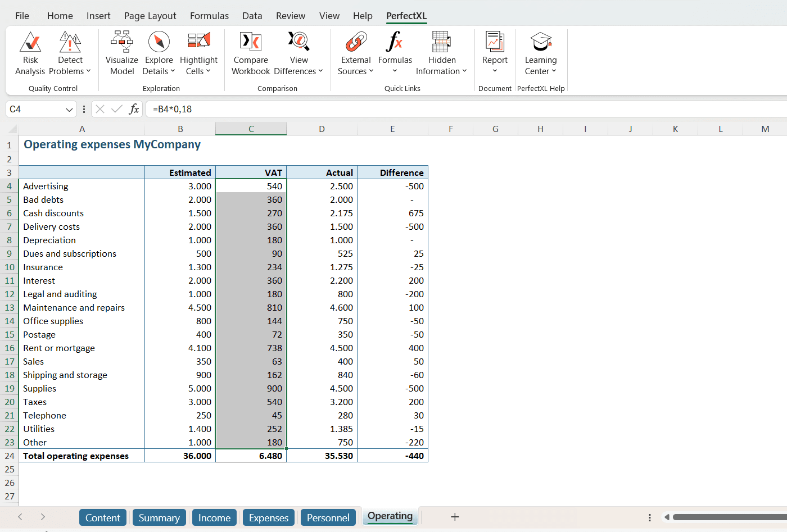Add a new sheet with plus icon
The image size is (787, 532).
tap(455, 517)
